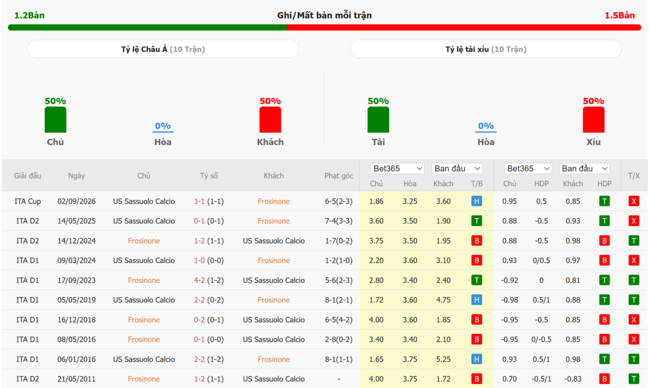Click the green T/X badge in the 14/12/2024 row
Screen dimensions: 650x388
pyautogui.click(x=633, y=241)
